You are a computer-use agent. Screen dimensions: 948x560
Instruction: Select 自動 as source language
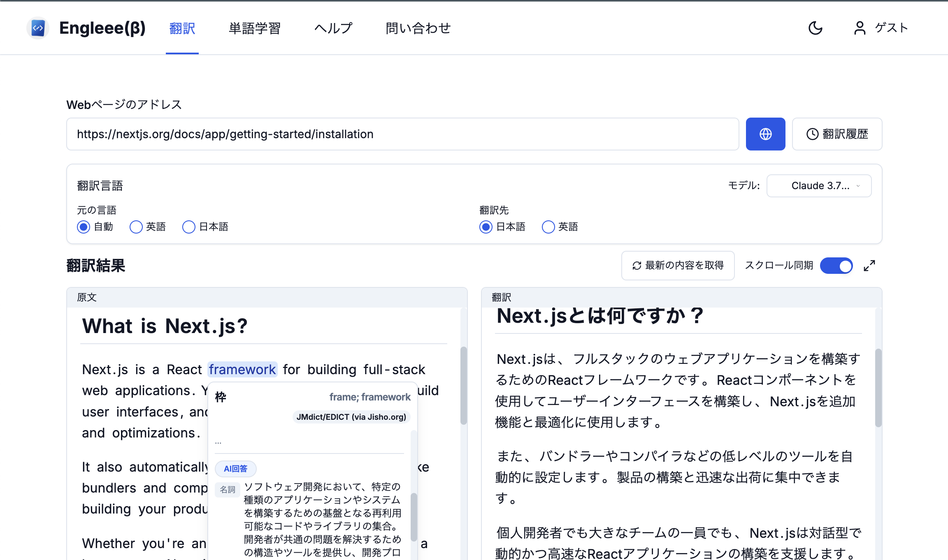(84, 227)
